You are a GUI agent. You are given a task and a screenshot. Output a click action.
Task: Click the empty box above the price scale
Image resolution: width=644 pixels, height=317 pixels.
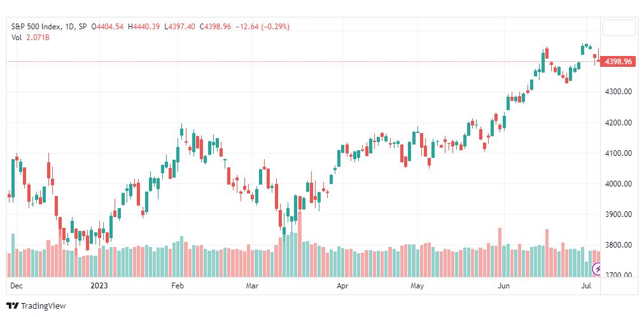pyautogui.click(x=619, y=28)
